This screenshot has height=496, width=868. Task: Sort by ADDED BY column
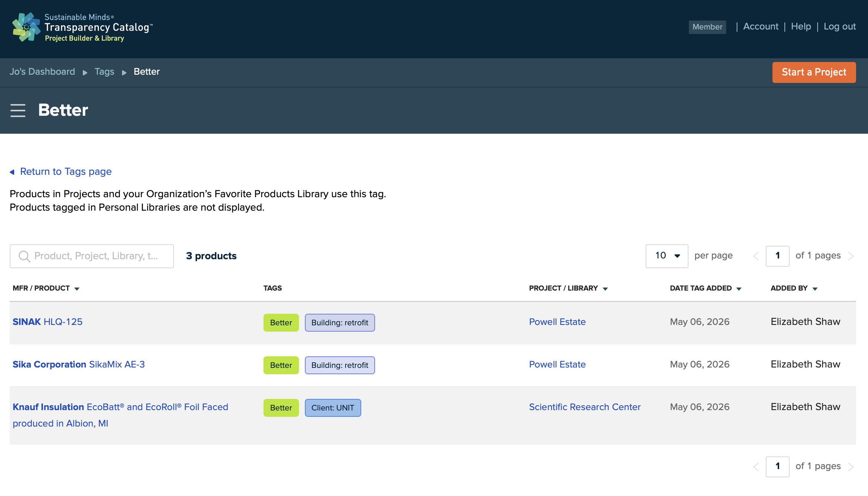tap(794, 288)
